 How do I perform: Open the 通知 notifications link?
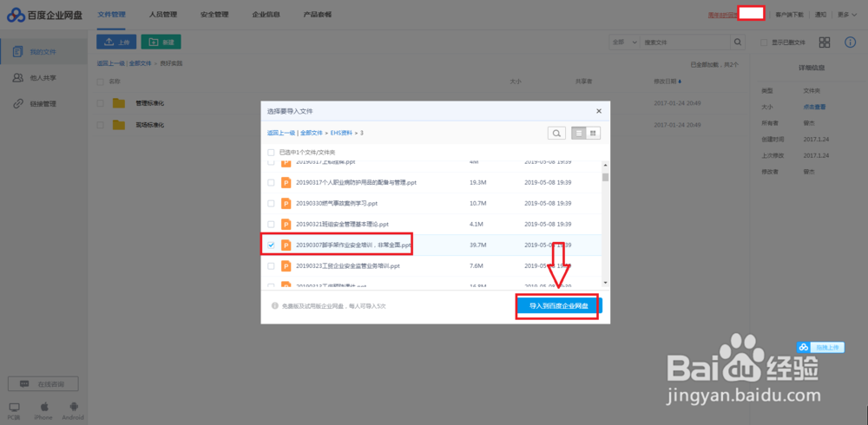pos(820,15)
